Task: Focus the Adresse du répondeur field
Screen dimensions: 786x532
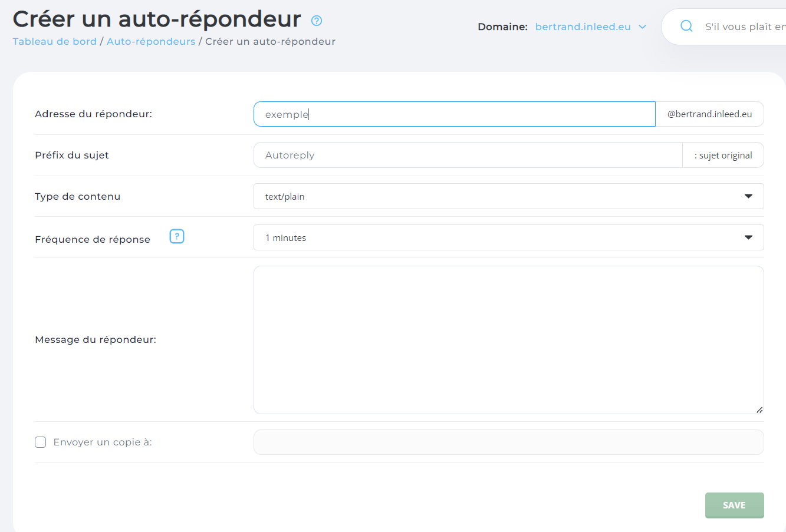Action: tap(454, 114)
